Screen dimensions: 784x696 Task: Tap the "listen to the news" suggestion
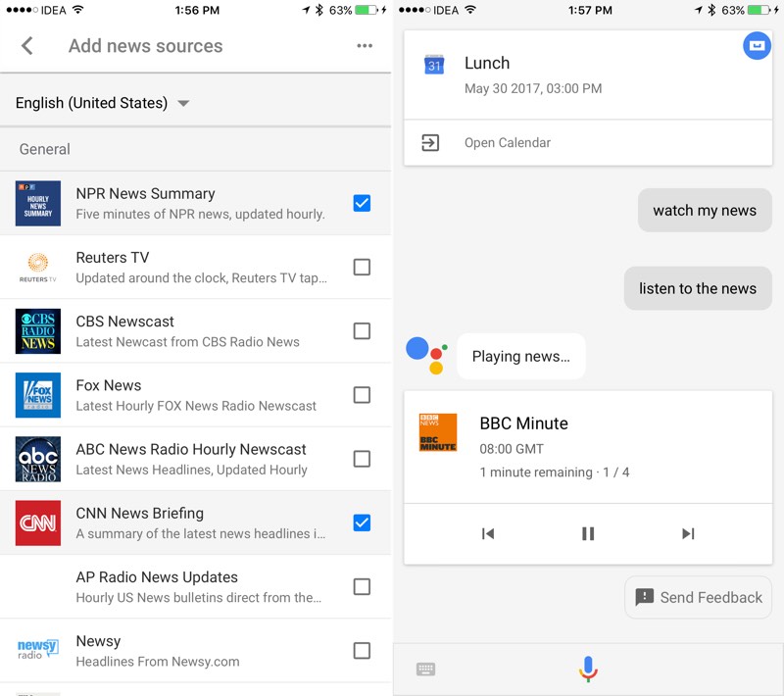pos(698,288)
